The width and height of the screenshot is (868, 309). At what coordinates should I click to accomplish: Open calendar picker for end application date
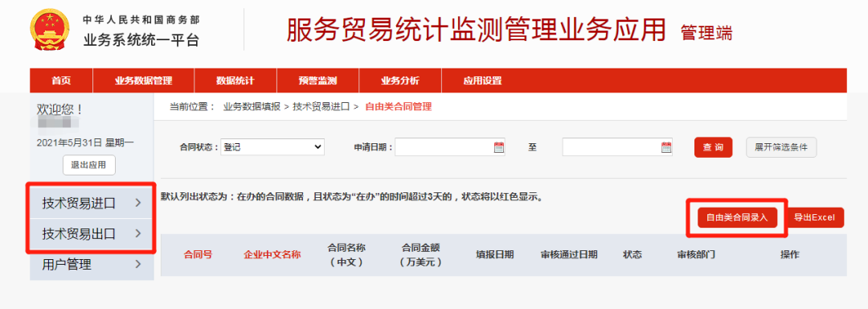point(666,147)
